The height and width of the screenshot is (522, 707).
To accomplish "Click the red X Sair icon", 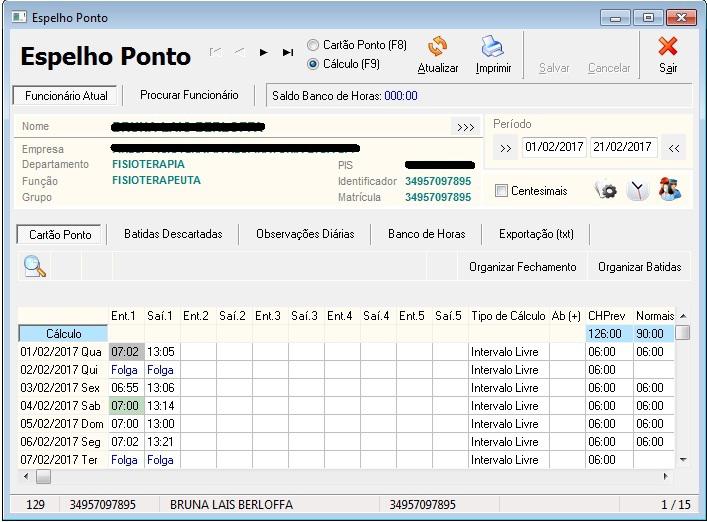I will pos(668,48).
